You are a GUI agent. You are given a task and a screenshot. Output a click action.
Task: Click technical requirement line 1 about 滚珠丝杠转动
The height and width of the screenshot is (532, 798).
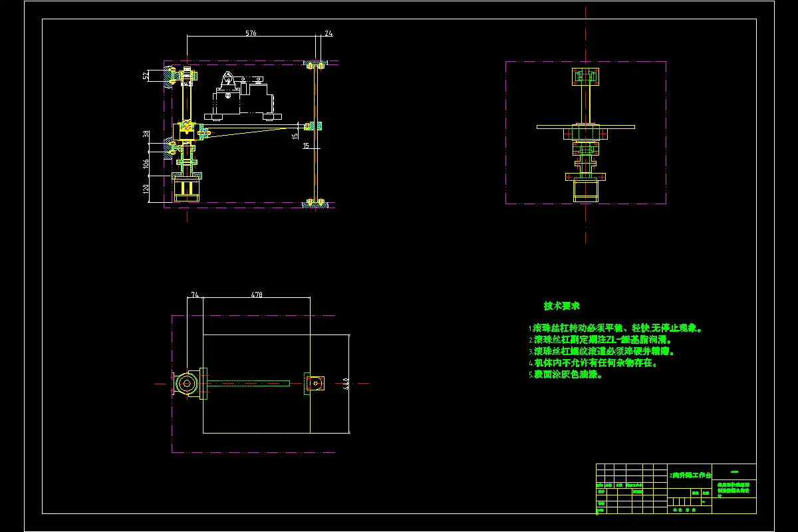tap(616, 328)
